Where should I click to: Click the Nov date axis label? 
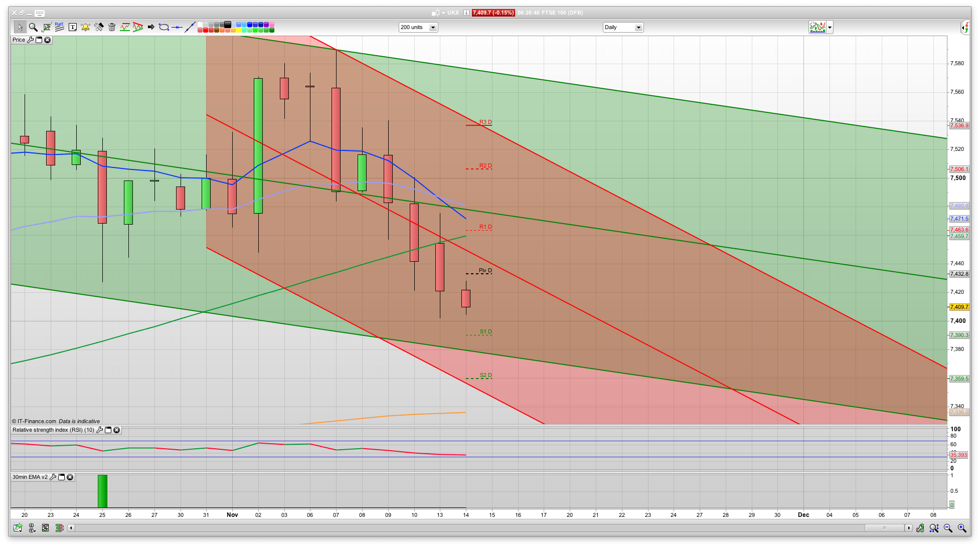pos(232,514)
